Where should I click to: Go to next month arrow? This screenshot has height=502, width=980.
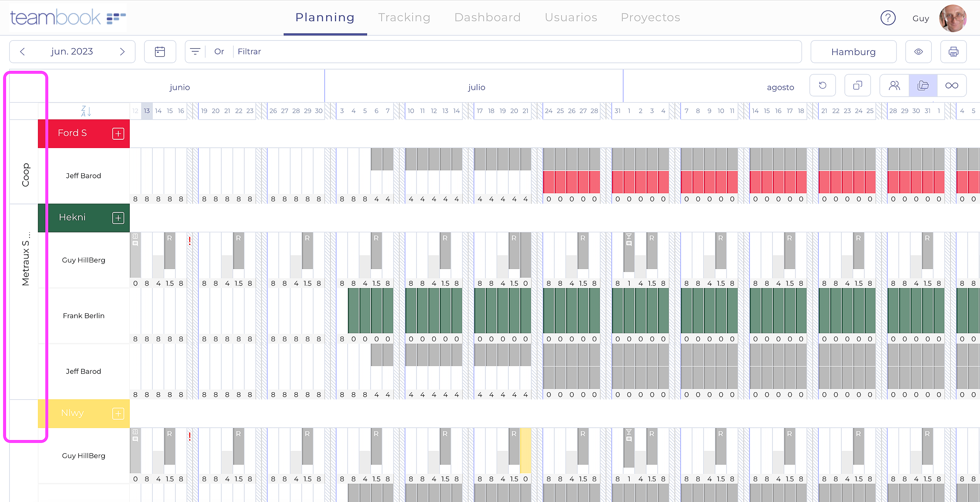[122, 52]
